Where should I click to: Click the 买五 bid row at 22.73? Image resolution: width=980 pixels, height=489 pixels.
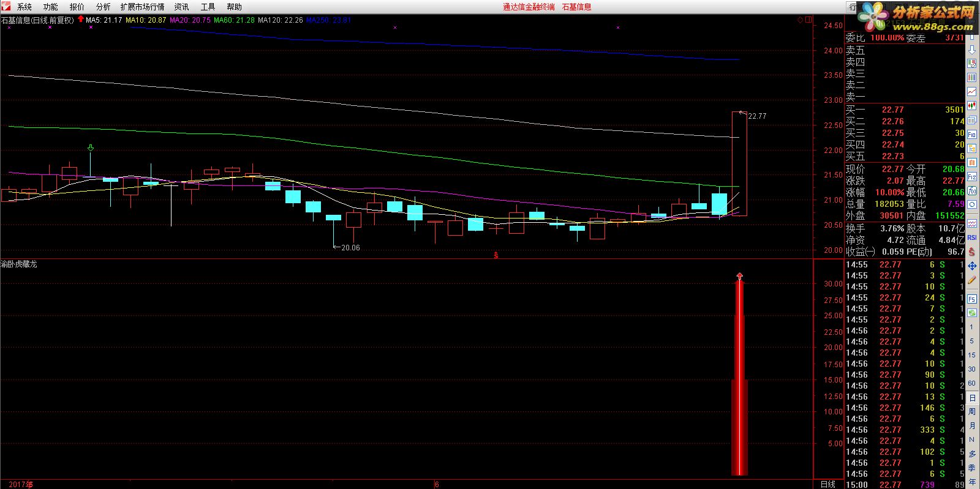(905, 156)
